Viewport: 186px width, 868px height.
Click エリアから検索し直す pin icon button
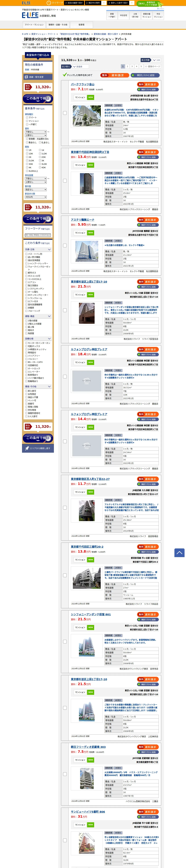pos(38,448)
